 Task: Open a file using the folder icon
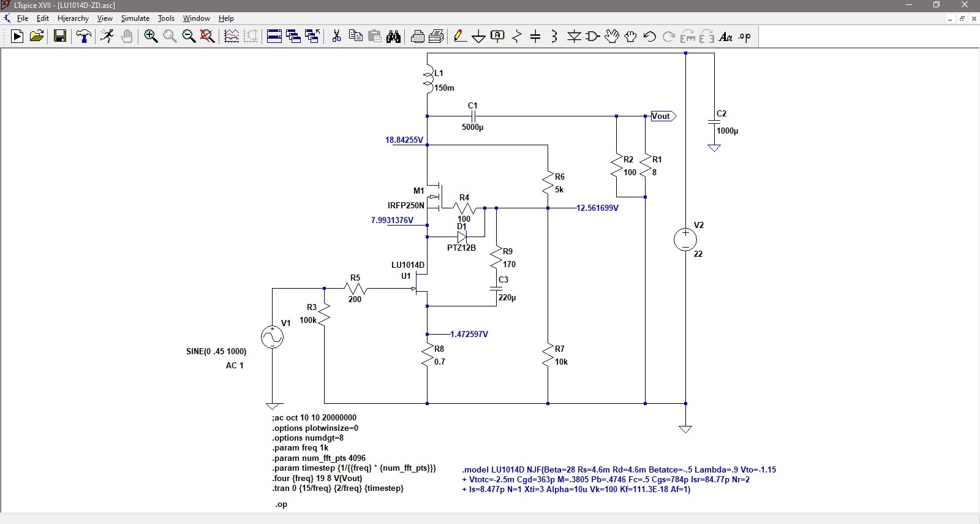(x=37, y=37)
